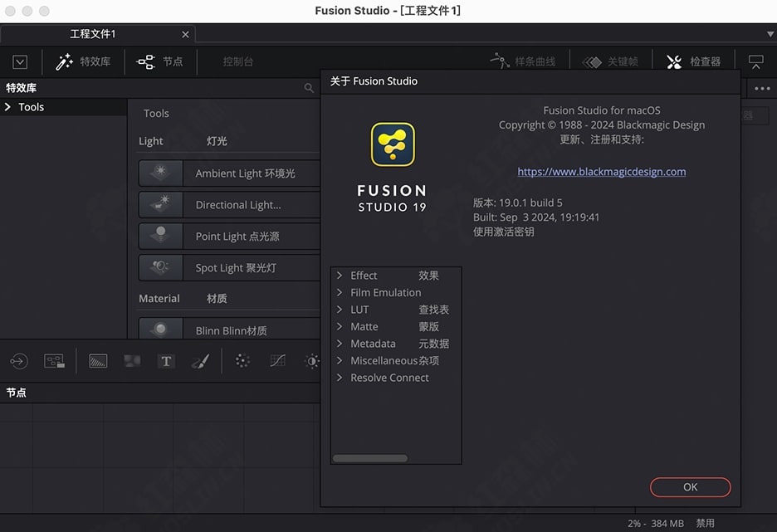Select the Brightness Contrast tool icon
Screen dimensions: 777x532
[311, 361]
